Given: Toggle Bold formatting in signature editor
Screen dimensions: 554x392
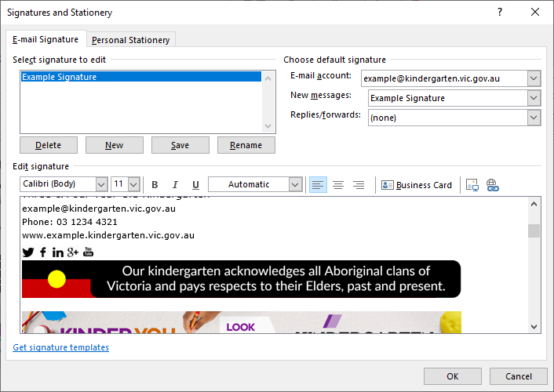Looking at the screenshot, I should (x=155, y=185).
